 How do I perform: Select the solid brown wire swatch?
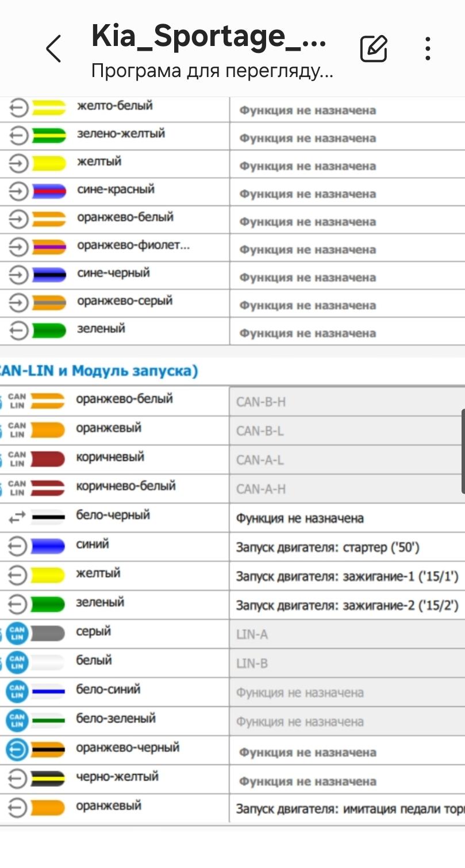point(48,459)
